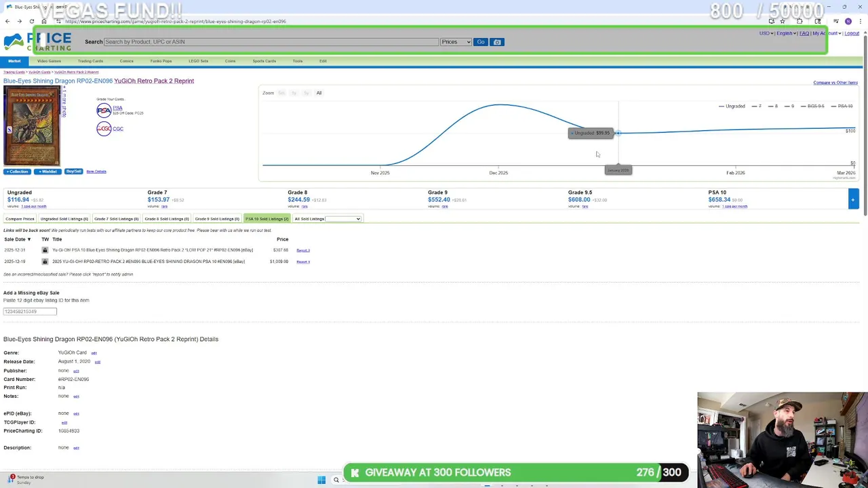Viewport: 868px width, 488px height.
Task: Click lock icon for 2025-12-19 sale
Action: [45, 262]
